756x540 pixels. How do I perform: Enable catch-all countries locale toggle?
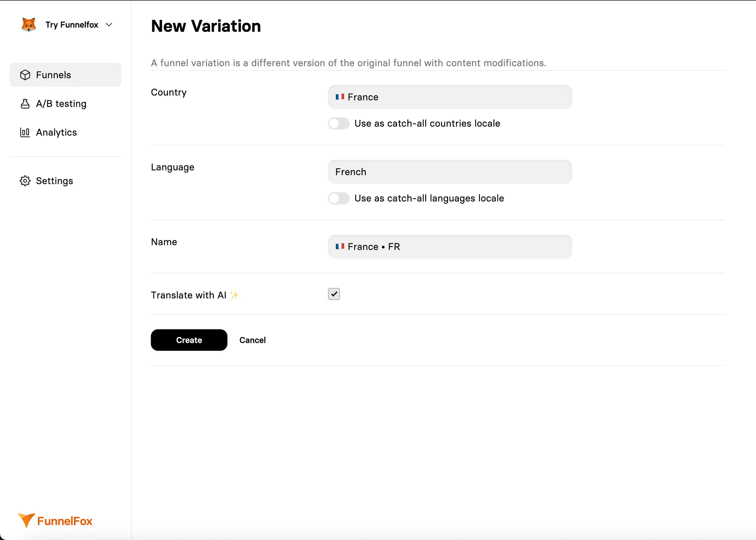click(339, 124)
